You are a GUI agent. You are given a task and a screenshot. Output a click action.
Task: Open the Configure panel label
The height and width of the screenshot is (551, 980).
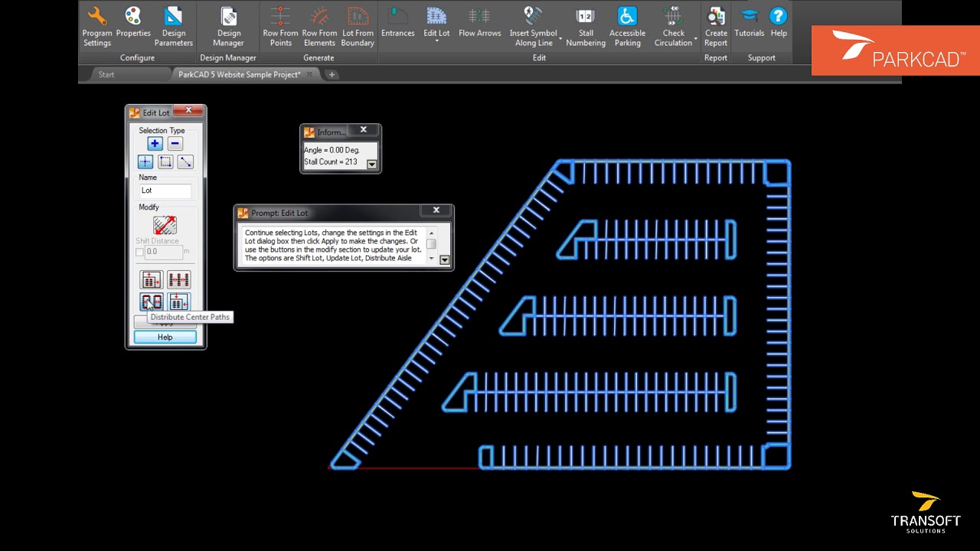click(x=138, y=57)
